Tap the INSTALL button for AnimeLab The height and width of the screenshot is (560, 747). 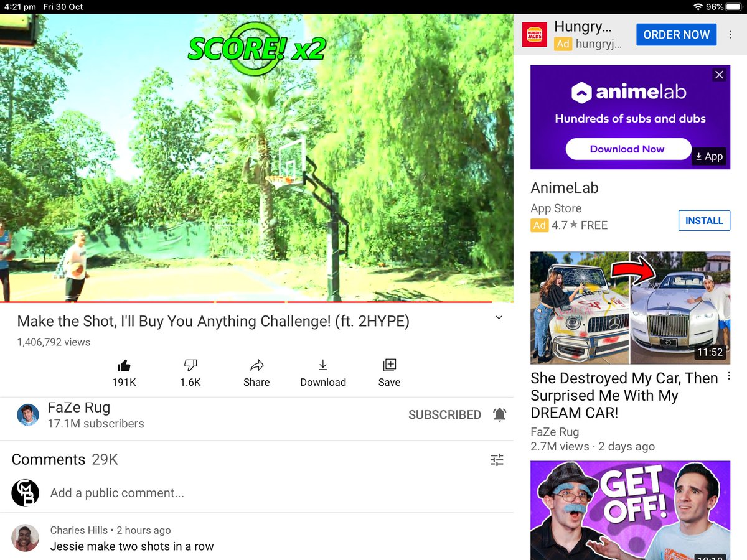pos(704,220)
